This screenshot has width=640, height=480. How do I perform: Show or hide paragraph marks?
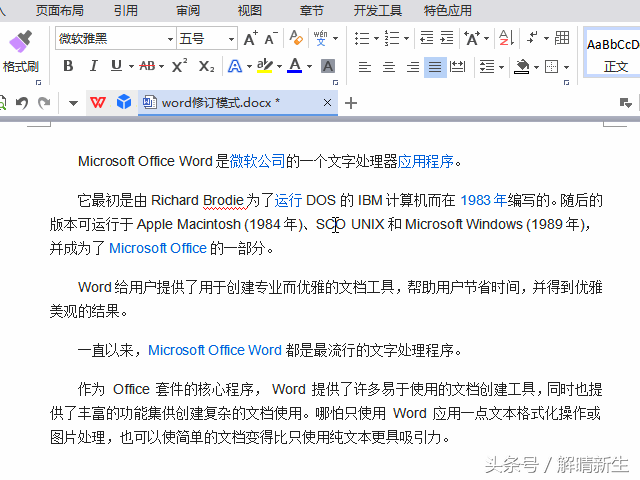pyautogui.click(x=532, y=38)
